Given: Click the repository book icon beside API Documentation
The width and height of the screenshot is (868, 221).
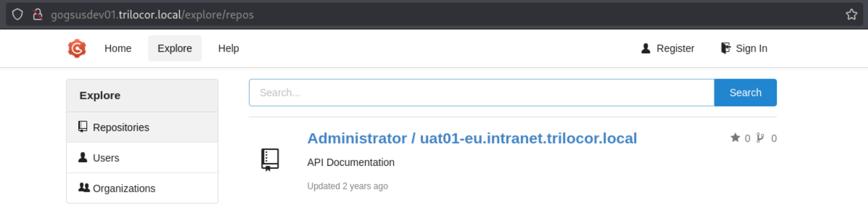Looking at the screenshot, I should tap(270, 160).
